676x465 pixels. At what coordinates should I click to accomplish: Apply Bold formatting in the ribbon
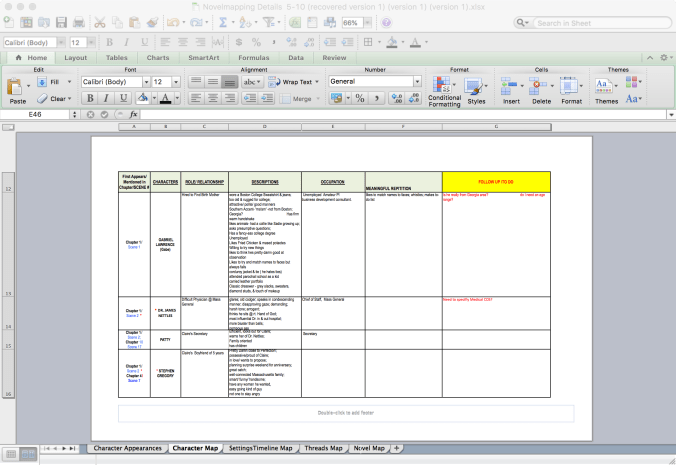[90, 98]
